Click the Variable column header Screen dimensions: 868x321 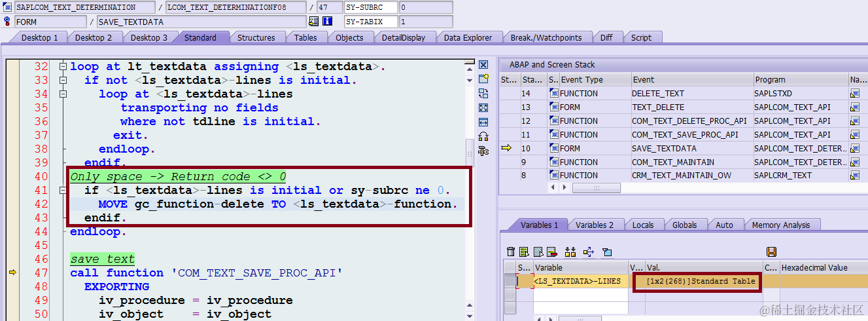point(581,267)
